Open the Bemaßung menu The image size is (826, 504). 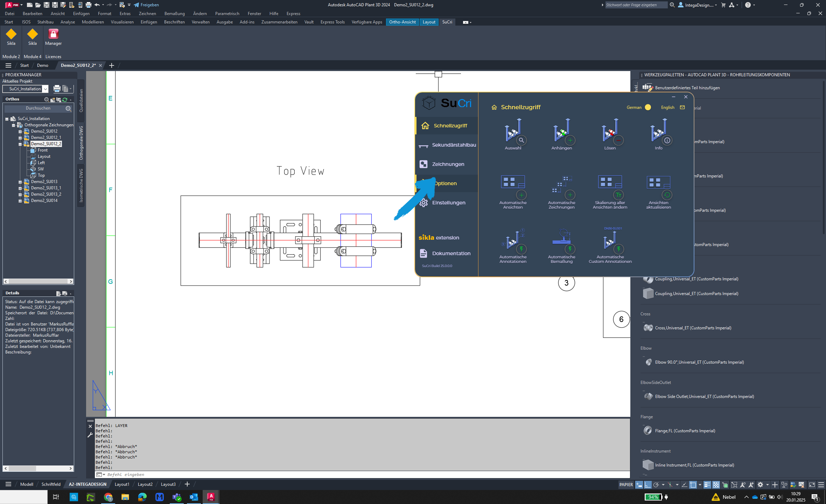pos(174,14)
